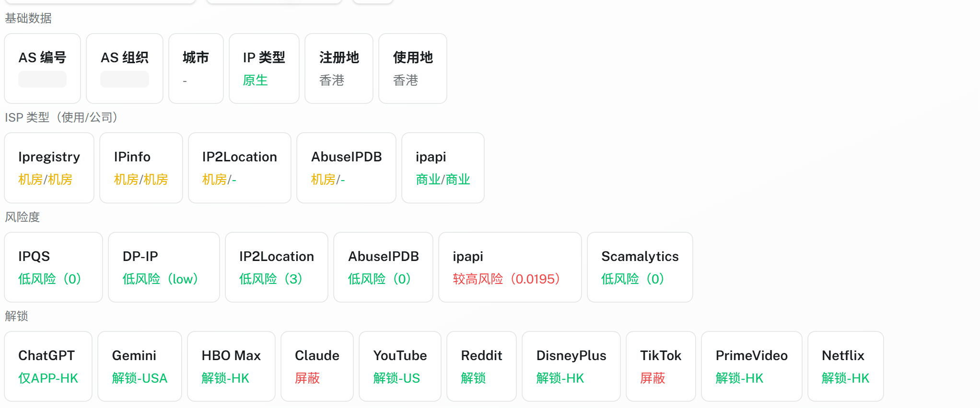
Task: Select the 城市 card
Action: (196, 68)
